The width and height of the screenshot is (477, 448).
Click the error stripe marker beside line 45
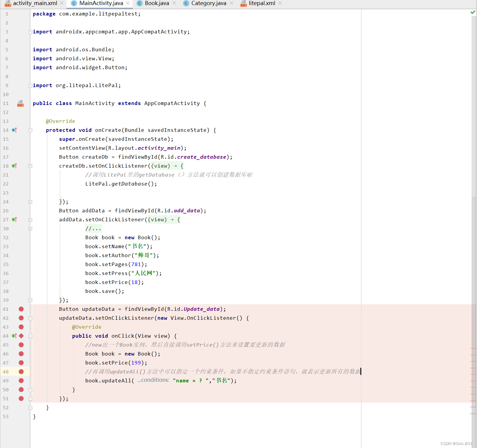pyautogui.click(x=473, y=348)
